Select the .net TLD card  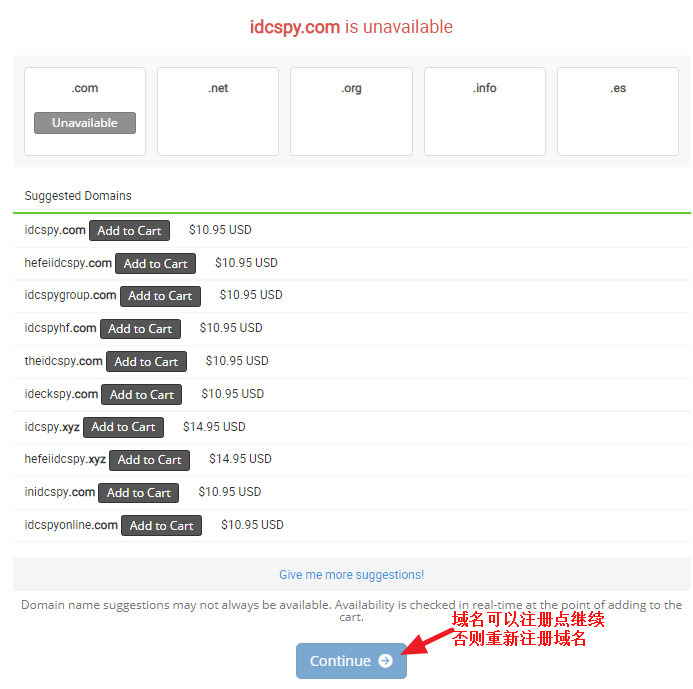click(x=218, y=111)
